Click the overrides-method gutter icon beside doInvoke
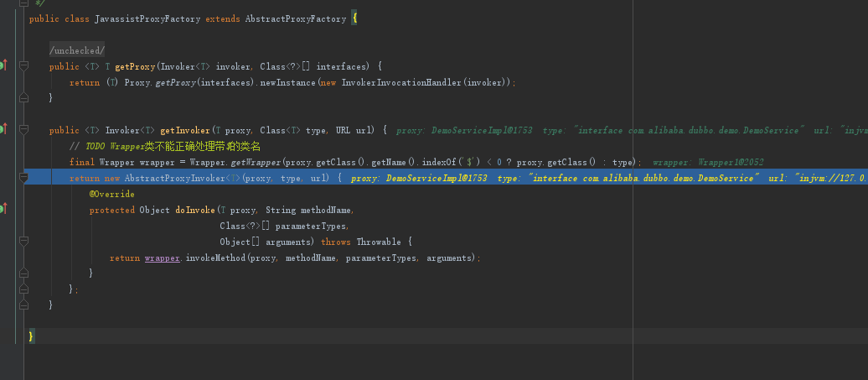The image size is (868, 380). point(3,209)
